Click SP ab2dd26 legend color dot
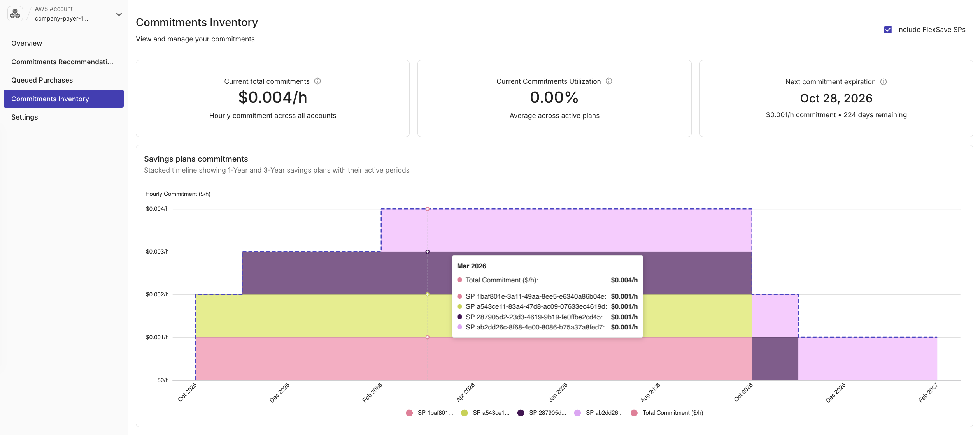 578,413
